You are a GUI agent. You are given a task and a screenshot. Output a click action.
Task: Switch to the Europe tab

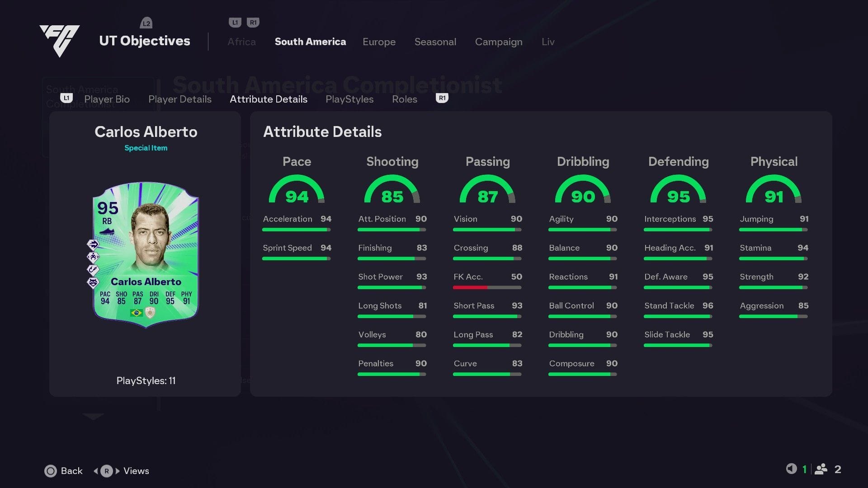pyautogui.click(x=379, y=42)
